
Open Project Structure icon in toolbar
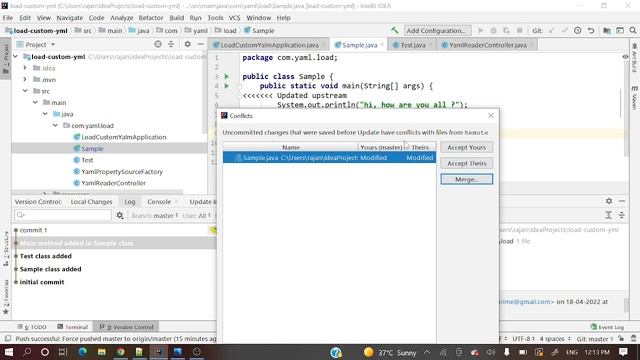pos(607,31)
